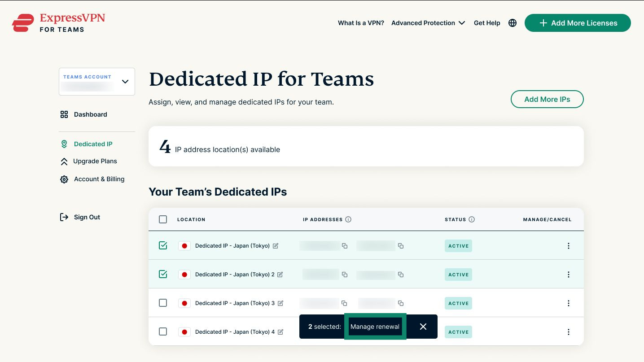
Task: Click Manage renewal for the selected IPs
Action: point(375,327)
